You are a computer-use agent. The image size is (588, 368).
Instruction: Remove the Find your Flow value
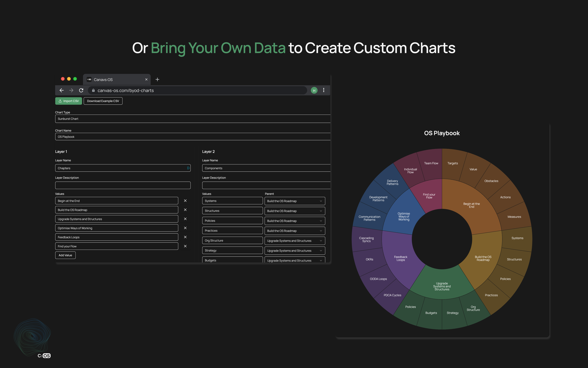185,246
